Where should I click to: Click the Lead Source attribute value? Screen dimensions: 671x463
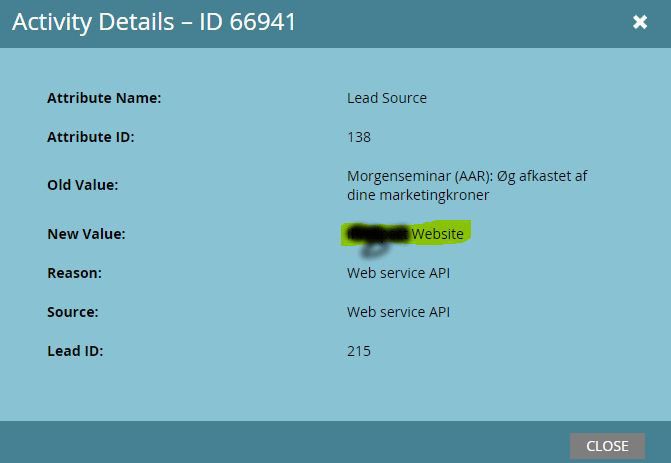tap(387, 98)
